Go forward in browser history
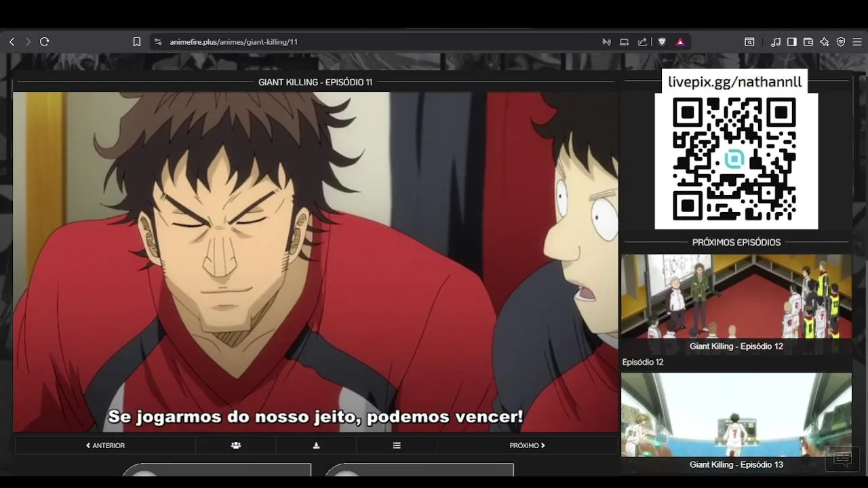868x488 pixels. [28, 42]
